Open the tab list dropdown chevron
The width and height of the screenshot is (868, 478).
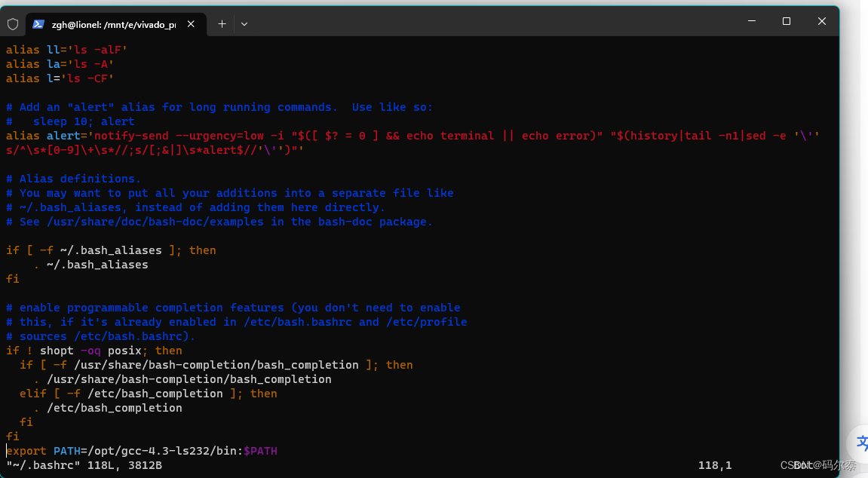click(x=244, y=24)
